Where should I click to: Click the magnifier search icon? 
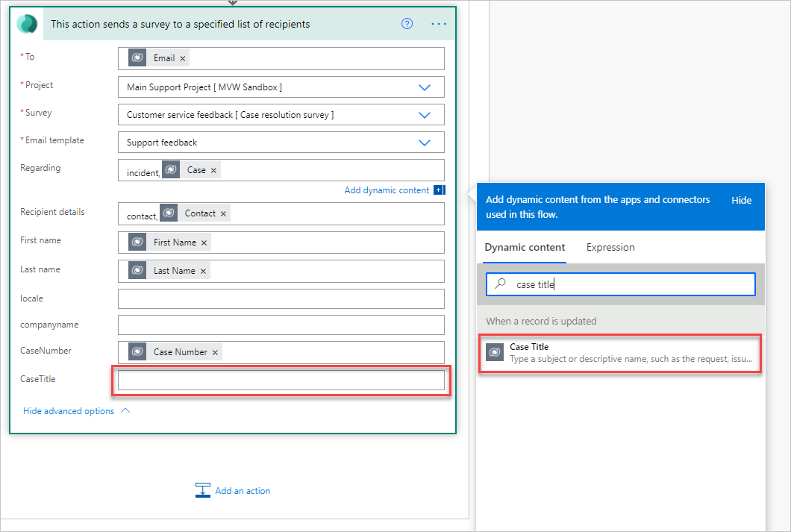point(501,284)
